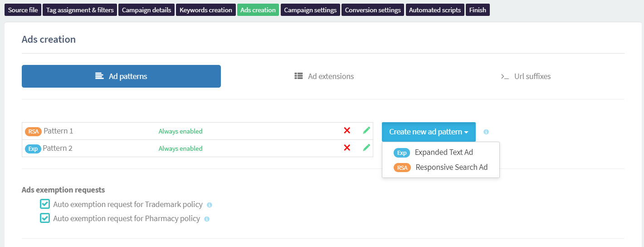Open the Campaign settings step
The width and height of the screenshot is (644, 247).
[310, 10]
